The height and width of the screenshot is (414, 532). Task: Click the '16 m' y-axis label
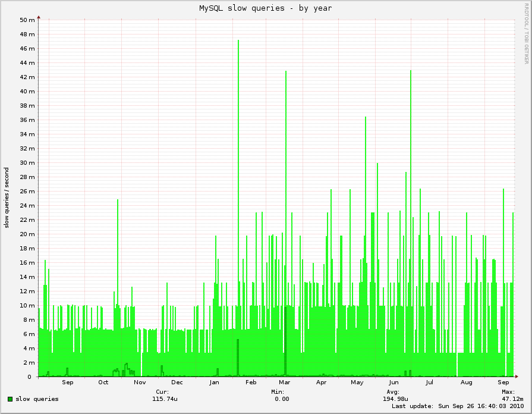click(x=27, y=262)
